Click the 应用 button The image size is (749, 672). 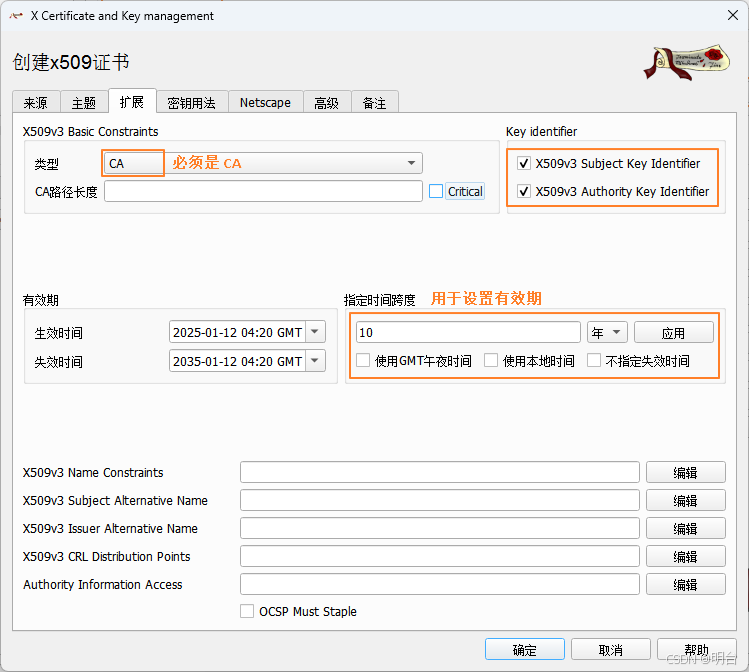click(674, 332)
